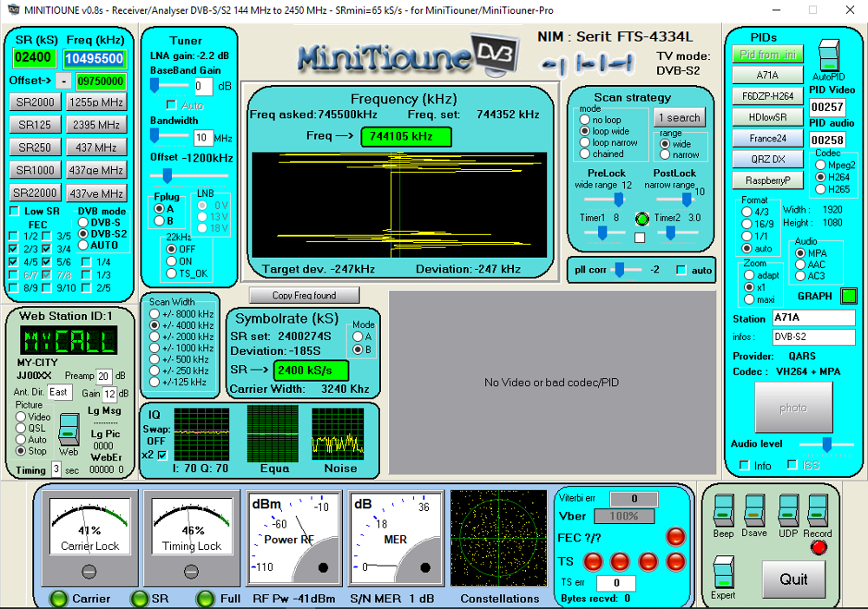Select scan width +/- 8000 kHz
The width and height of the screenshot is (868, 609).
click(155, 314)
